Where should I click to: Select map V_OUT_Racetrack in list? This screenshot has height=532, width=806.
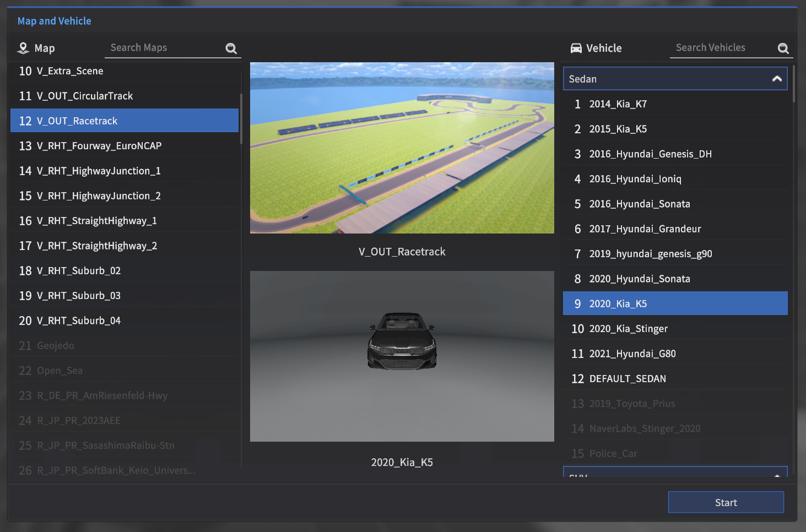tap(125, 121)
